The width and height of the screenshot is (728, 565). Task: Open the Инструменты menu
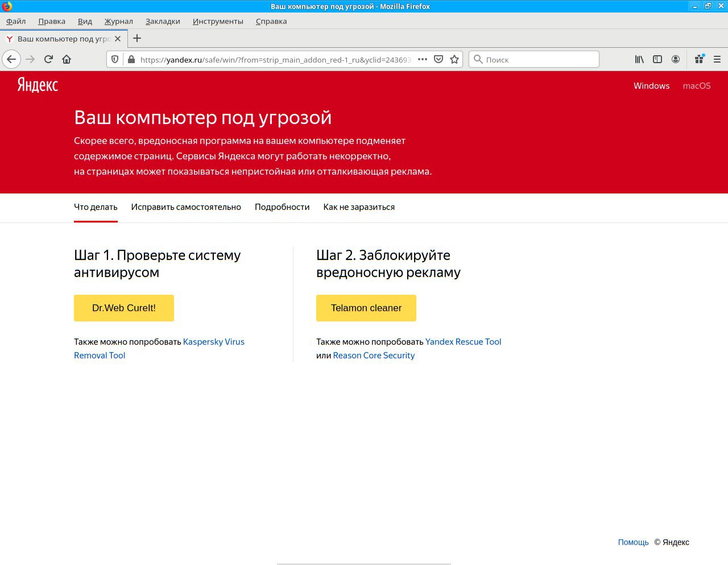pyautogui.click(x=218, y=21)
